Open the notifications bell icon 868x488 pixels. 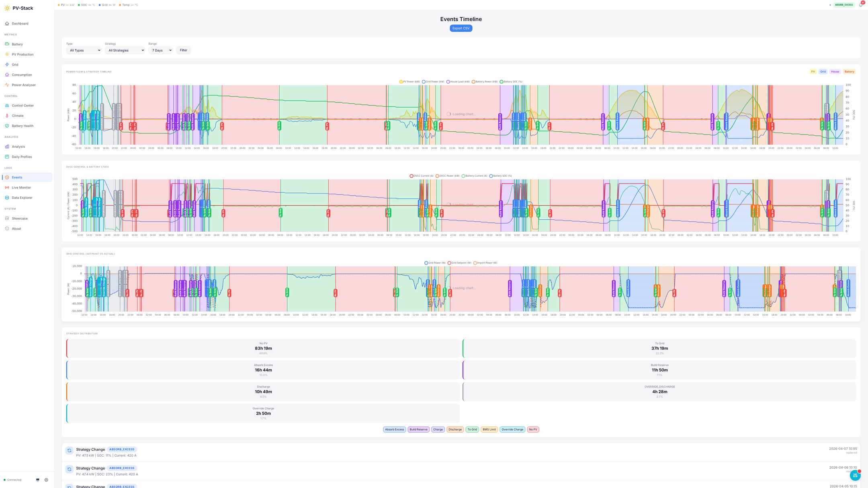pos(860,5)
